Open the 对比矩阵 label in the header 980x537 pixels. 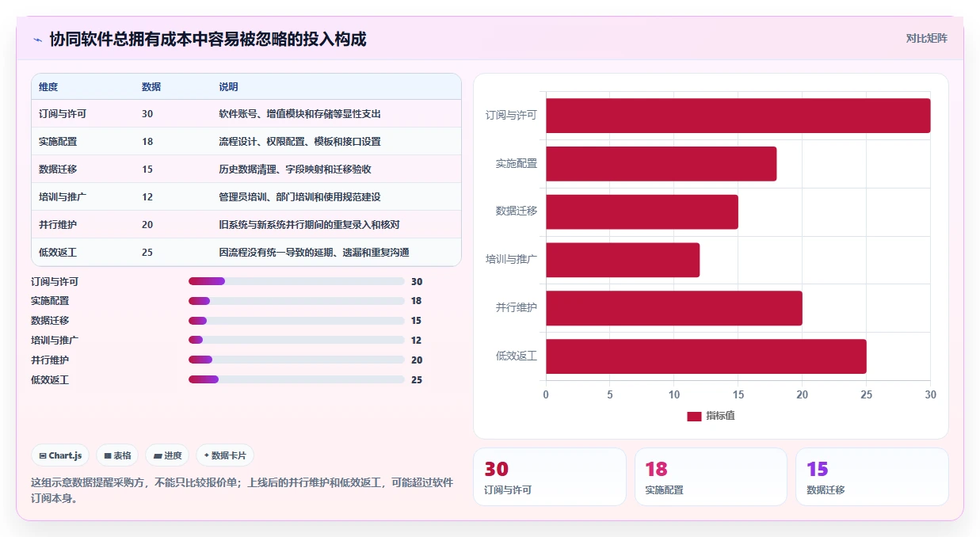point(927,38)
